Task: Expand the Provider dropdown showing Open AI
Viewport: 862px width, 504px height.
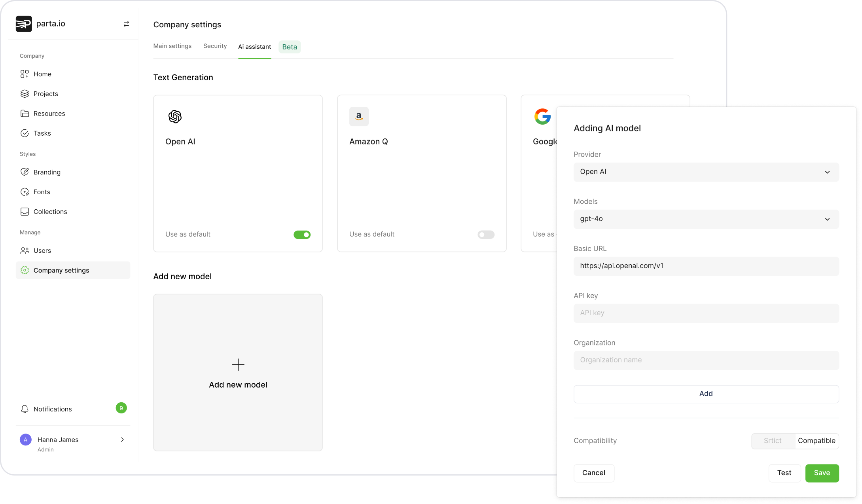Action: tap(706, 172)
